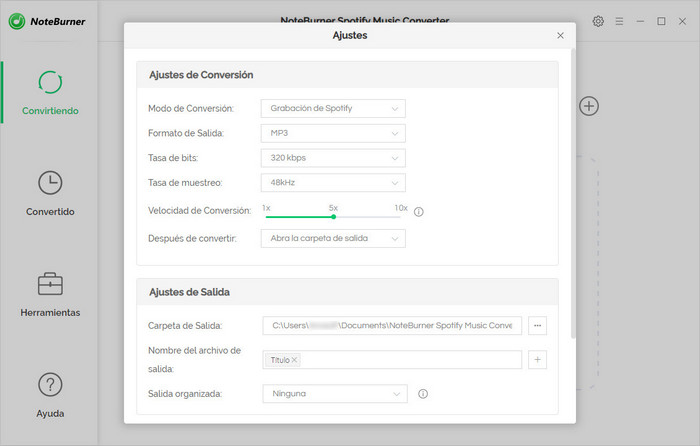Click the Modo de Conversión label

coord(191,108)
